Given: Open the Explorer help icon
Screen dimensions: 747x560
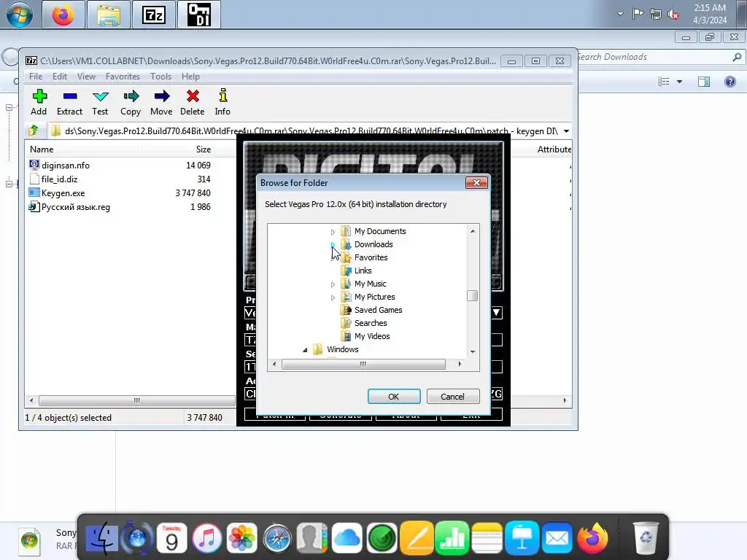Looking at the screenshot, I should pyautogui.click(x=729, y=82).
